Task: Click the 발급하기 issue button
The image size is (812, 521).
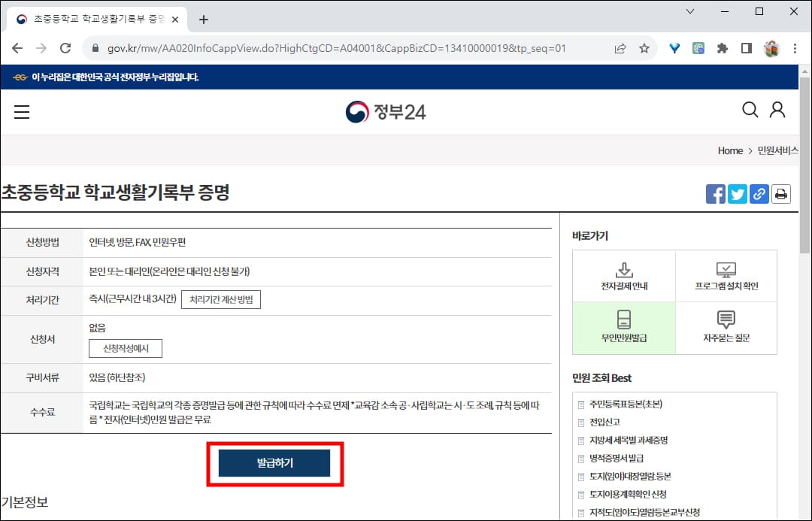Action: (x=274, y=463)
